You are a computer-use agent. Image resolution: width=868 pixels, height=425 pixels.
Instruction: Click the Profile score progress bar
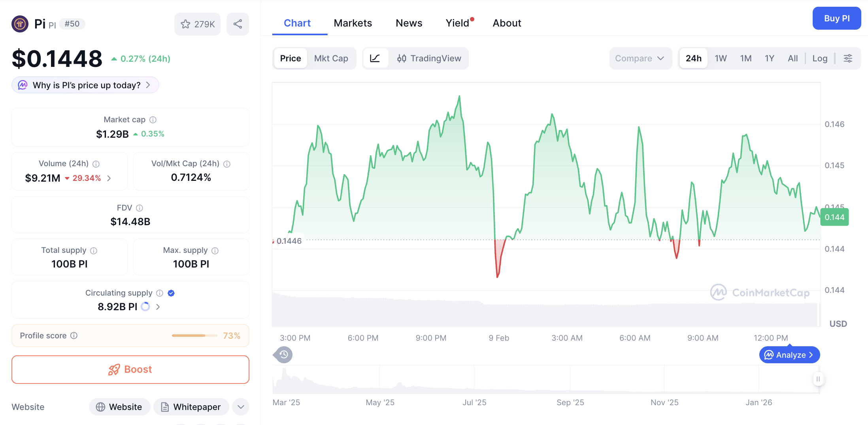194,335
